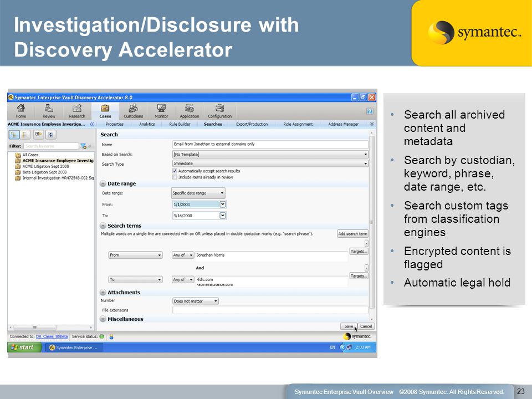Image resolution: width=532 pixels, height=399 pixels.
Task: Expand the Miscellaneous section
Action: tap(103, 319)
